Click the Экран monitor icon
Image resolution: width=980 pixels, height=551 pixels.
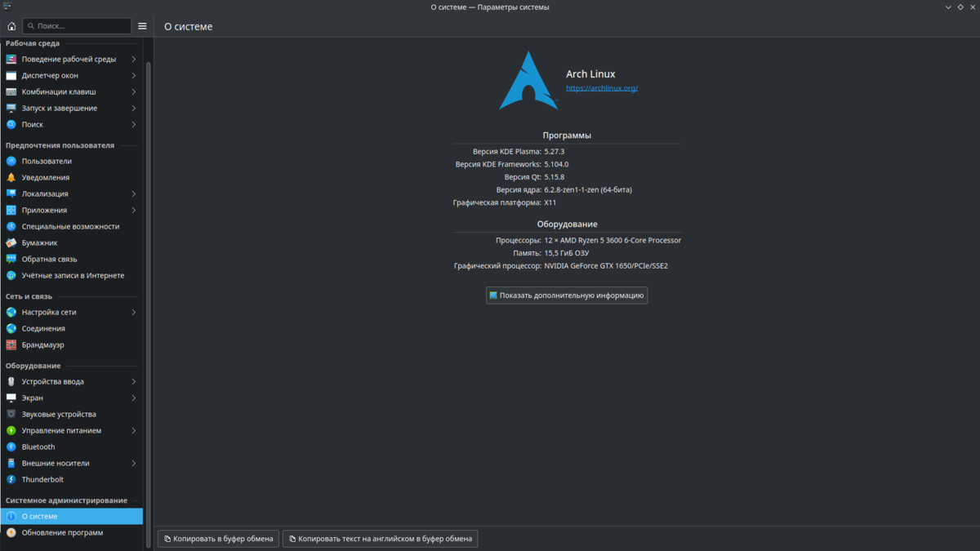click(11, 398)
